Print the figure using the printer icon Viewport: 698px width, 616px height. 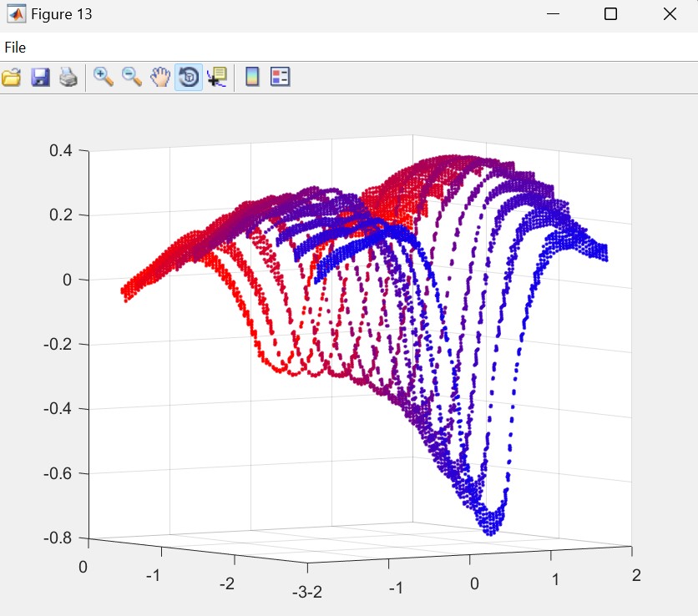68,78
